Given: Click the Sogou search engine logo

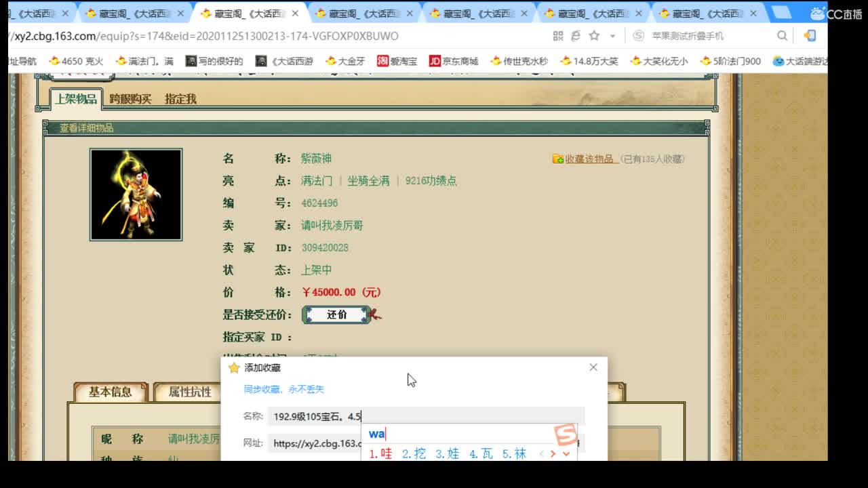Looking at the screenshot, I should tap(638, 36).
